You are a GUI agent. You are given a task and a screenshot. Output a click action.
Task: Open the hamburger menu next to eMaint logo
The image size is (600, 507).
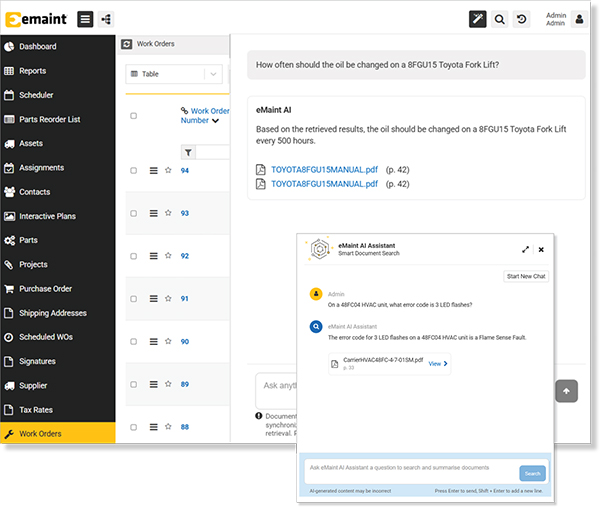pos(85,19)
